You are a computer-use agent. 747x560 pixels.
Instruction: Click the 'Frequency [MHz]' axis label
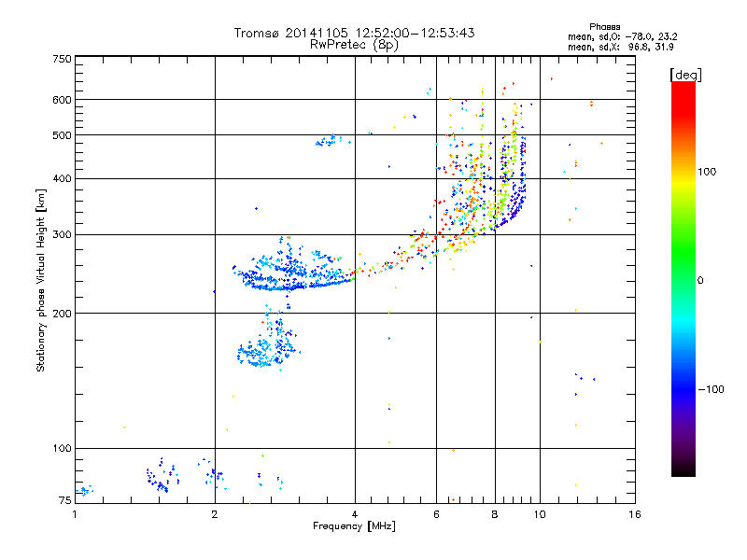pos(354,526)
